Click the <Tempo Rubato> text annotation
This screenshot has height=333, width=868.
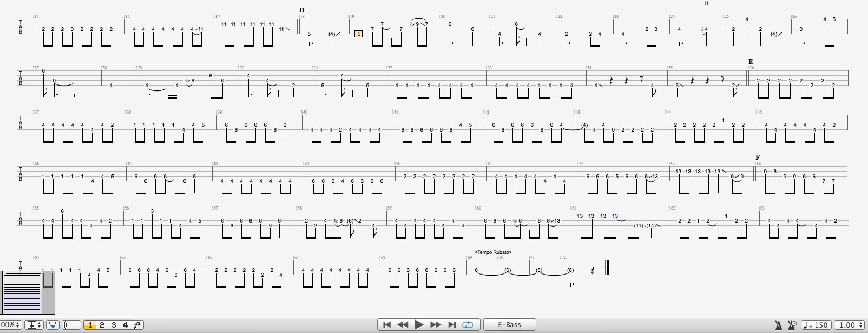tap(493, 252)
